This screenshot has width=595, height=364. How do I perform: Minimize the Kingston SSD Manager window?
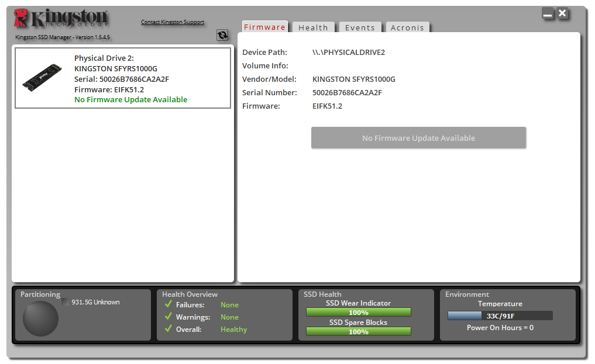tap(548, 14)
